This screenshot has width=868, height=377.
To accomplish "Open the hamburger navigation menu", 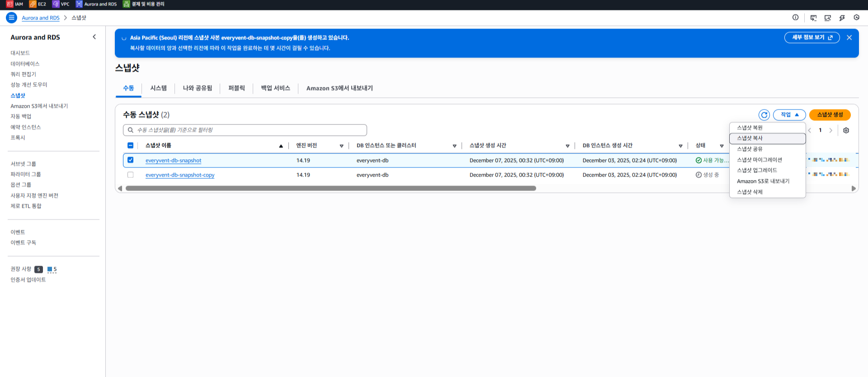I will click(11, 18).
